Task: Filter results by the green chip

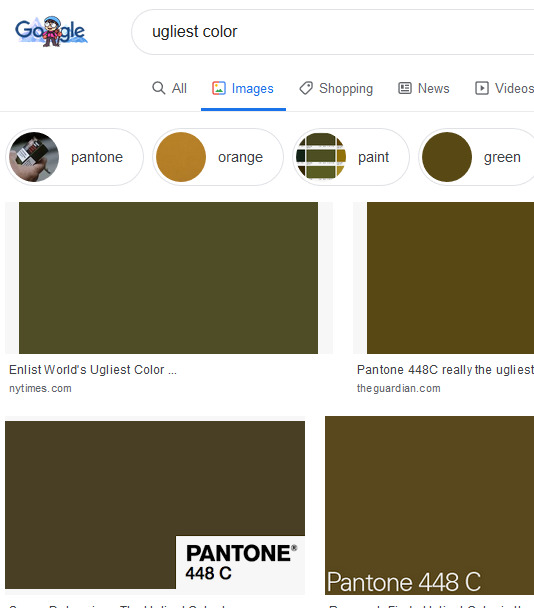Action: coord(477,157)
